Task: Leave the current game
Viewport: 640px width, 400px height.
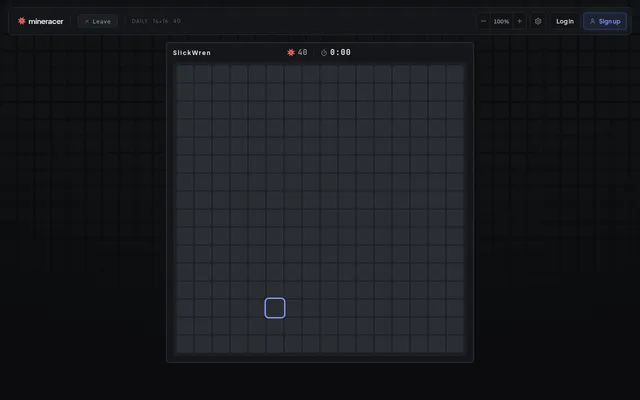Action: [98, 21]
